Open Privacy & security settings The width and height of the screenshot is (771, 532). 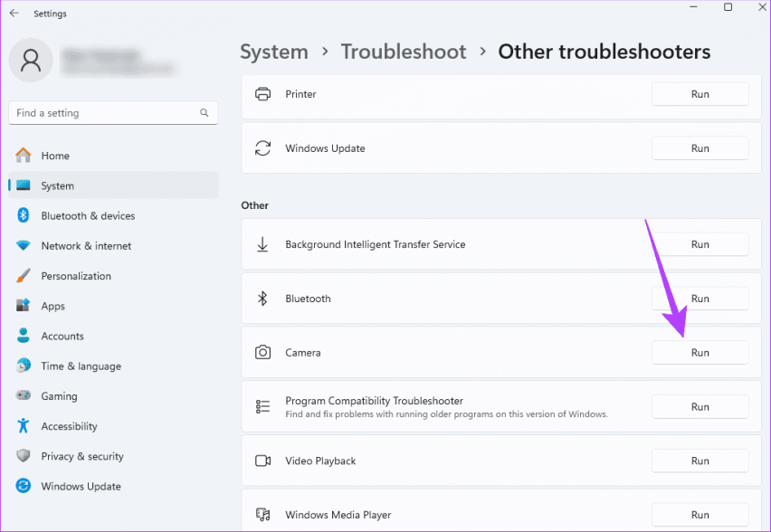[82, 457]
